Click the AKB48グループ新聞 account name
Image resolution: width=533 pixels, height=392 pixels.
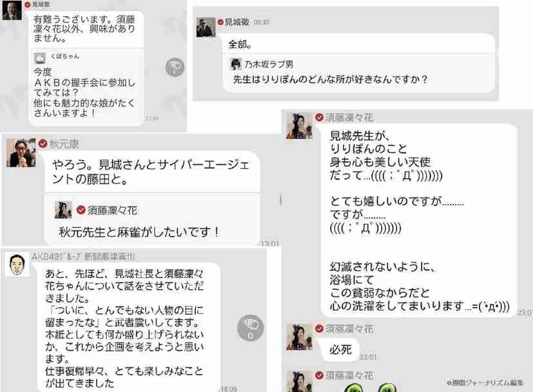[83, 257]
